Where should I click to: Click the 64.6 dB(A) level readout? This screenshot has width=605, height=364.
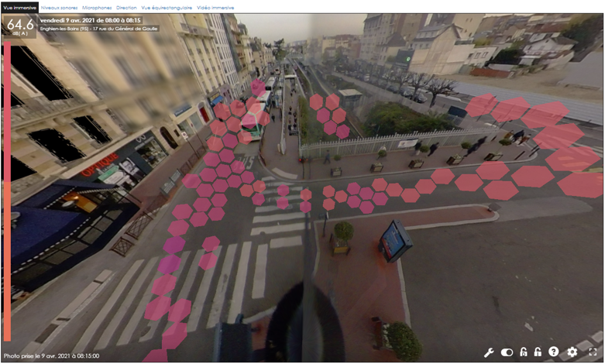(x=19, y=26)
